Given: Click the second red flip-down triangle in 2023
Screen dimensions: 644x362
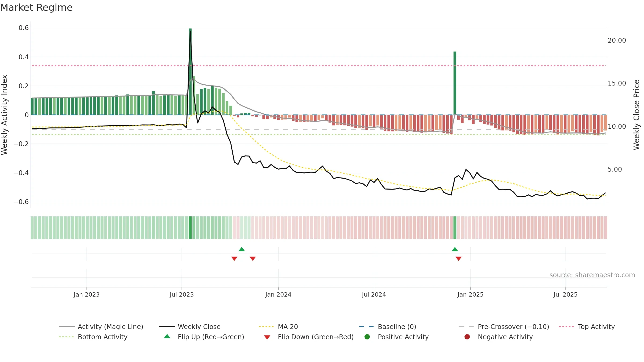Looking at the screenshot, I should click(253, 258).
